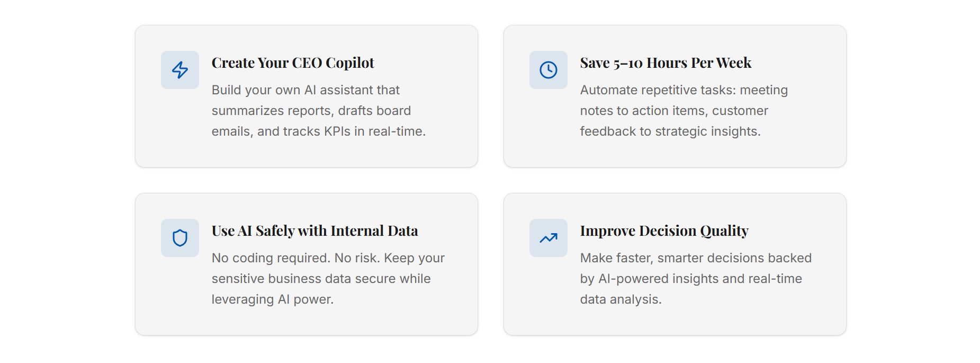Select the 'Save 5–10 Hours Per Week' heading
The image size is (980, 363).
pos(666,63)
